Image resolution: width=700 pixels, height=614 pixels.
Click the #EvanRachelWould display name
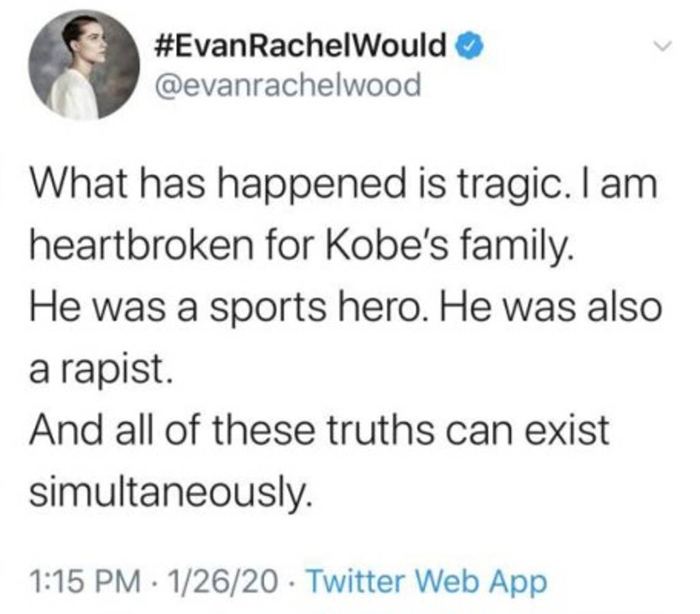(x=306, y=46)
